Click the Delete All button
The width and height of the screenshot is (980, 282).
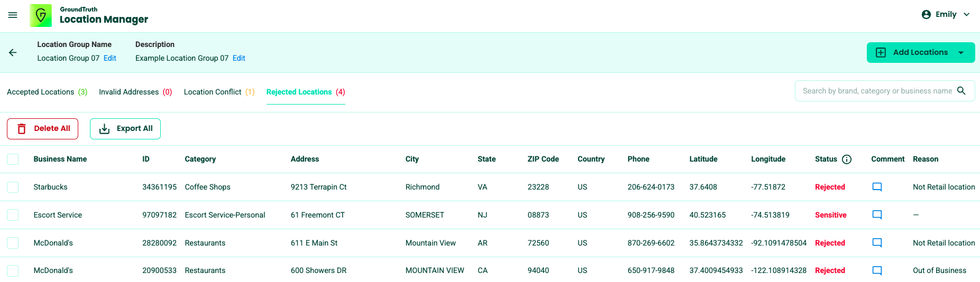tap(42, 129)
